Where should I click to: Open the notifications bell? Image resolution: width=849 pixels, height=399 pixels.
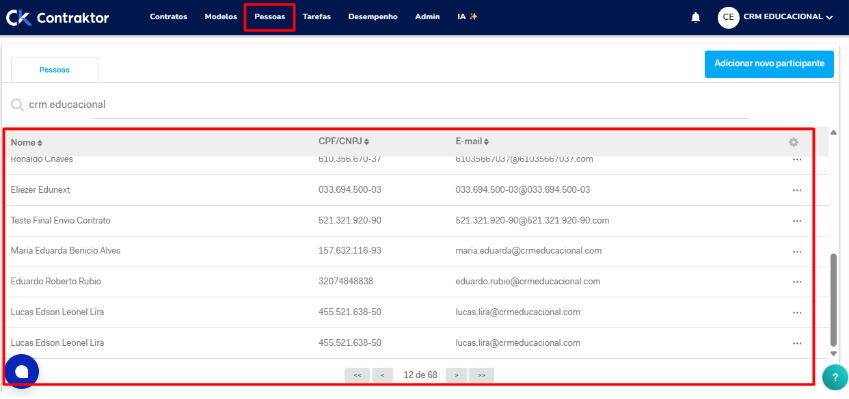695,17
